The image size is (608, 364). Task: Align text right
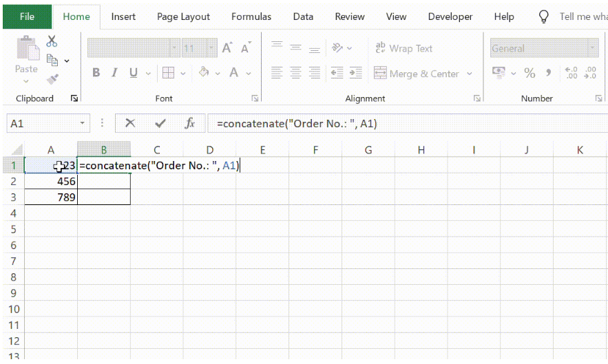click(315, 72)
